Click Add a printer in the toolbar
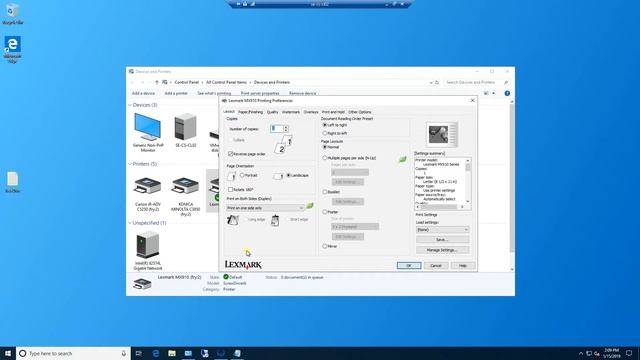Screen dimensions: 640x360 pyautogui.click(x=176, y=93)
